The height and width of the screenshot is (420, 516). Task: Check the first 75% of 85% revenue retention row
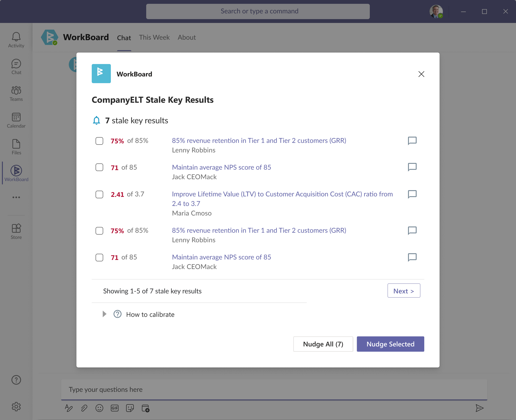tap(99, 141)
